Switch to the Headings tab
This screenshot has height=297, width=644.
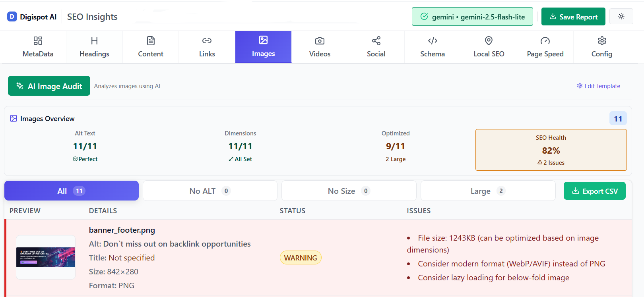point(94,47)
